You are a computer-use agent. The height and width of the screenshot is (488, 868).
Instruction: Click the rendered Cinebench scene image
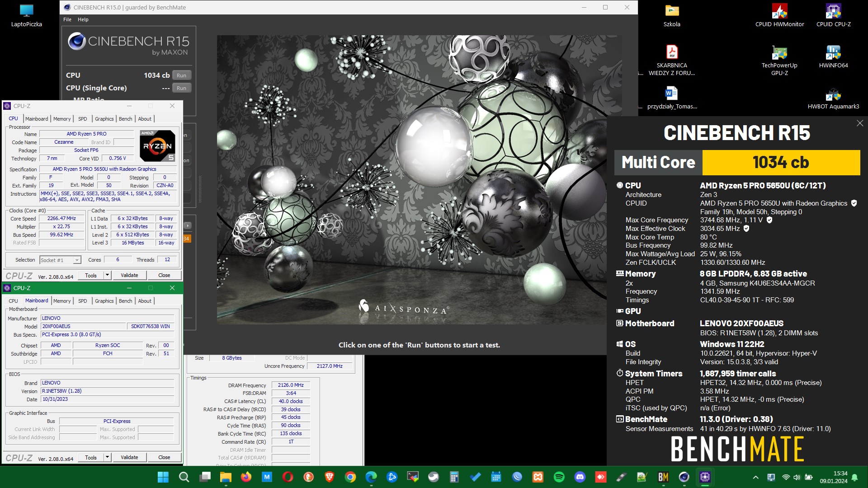(419, 180)
